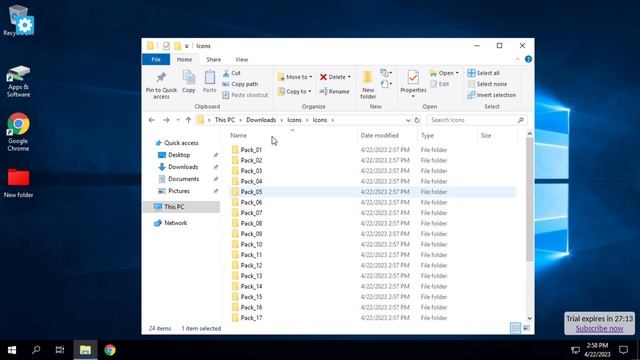Select Apps & Software desktop icon
Image resolution: width=640 pixels, height=360 pixels.
(x=18, y=81)
